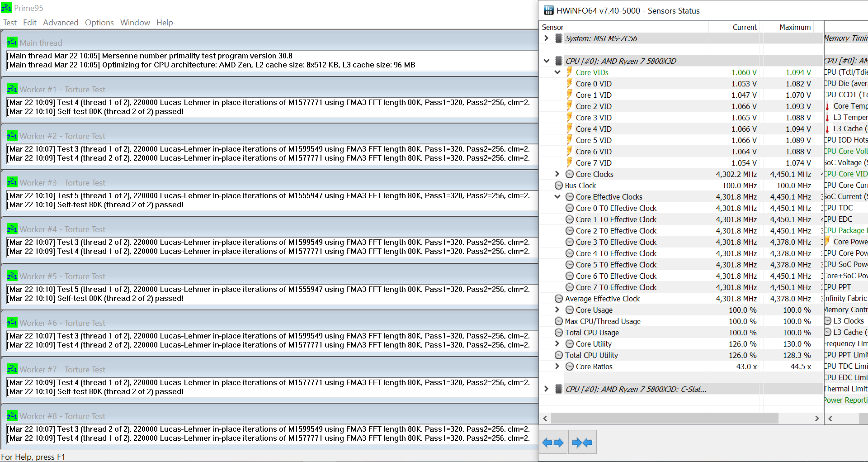Viewport: 868px width, 462px height.
Task: Expand the Core Clocks tree node
Action: (557, 174)
